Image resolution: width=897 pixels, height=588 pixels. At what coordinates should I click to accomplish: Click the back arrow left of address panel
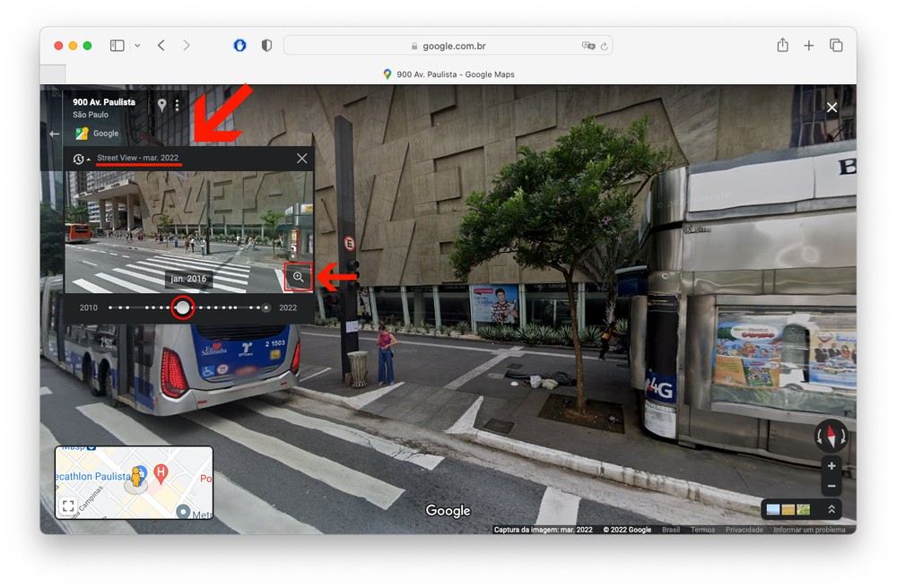[54, 134]
